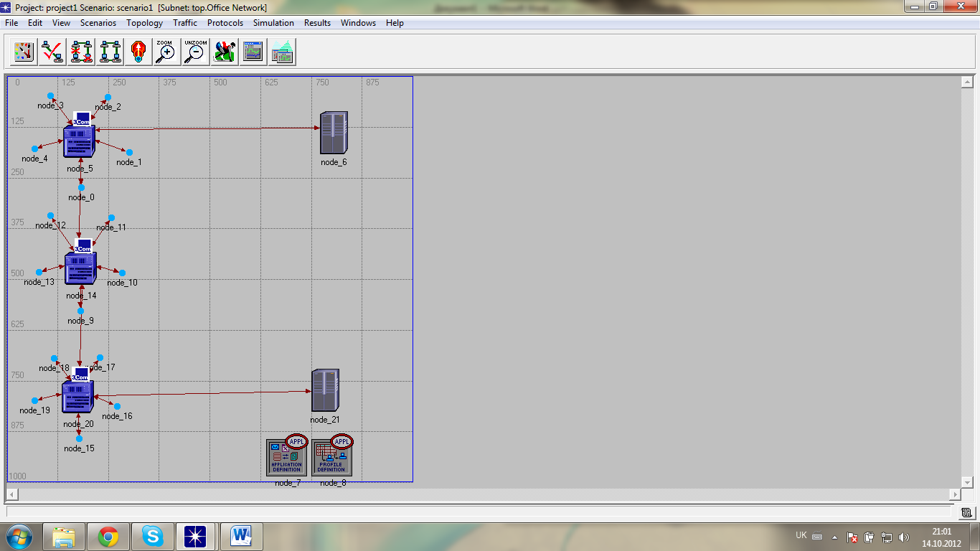Viewport: 980px width, 551px height.
Task: Click the Recover Selected Objects icon
Action: tap(109, 52)
